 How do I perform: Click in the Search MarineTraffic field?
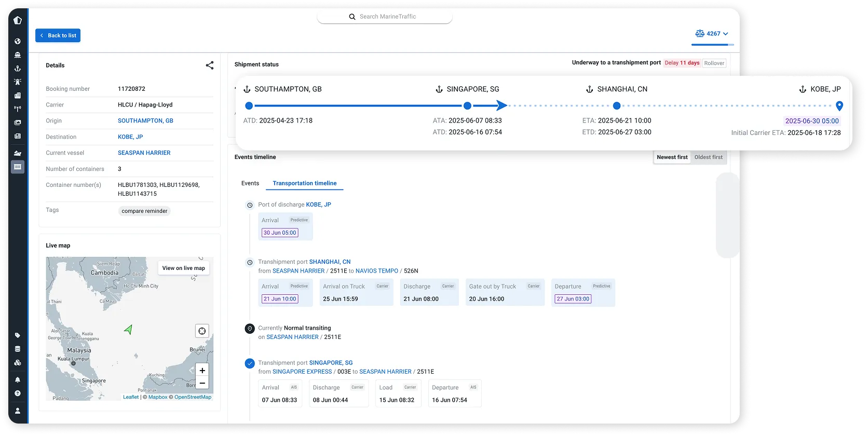(x=385, y=17)
